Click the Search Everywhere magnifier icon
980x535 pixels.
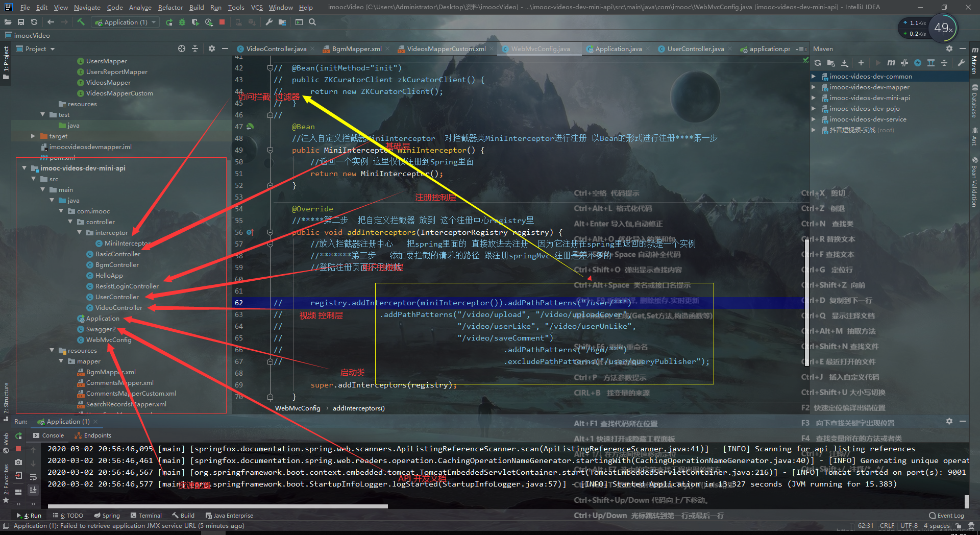point(312,22)
